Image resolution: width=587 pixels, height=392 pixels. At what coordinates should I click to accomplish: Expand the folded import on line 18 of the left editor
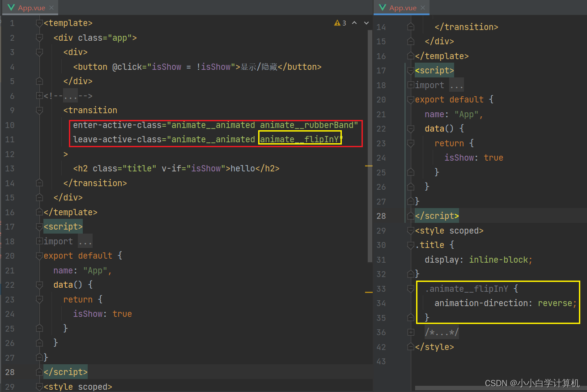[39, 241]
